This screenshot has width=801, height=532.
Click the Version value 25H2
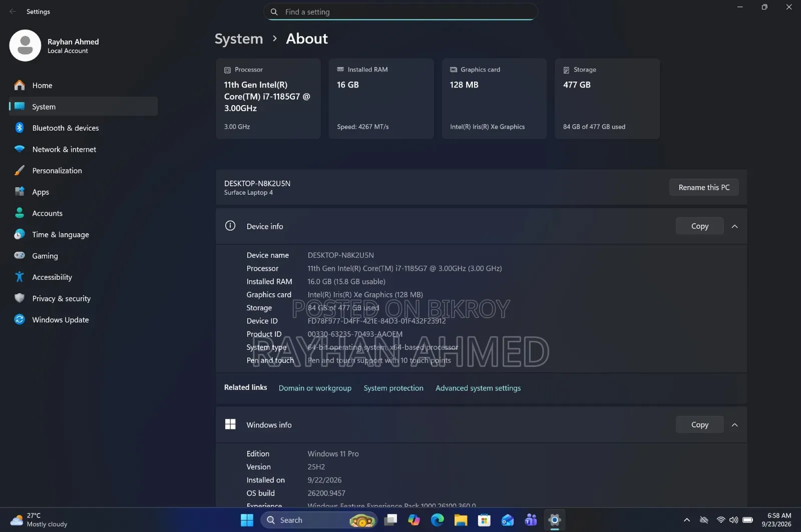click(316, 466)
